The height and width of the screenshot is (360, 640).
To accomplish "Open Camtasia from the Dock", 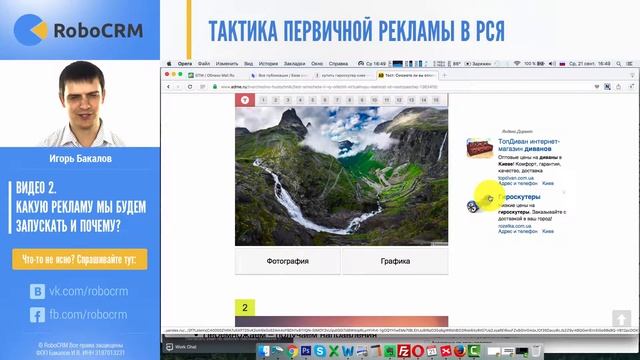I will coord(474,351).
